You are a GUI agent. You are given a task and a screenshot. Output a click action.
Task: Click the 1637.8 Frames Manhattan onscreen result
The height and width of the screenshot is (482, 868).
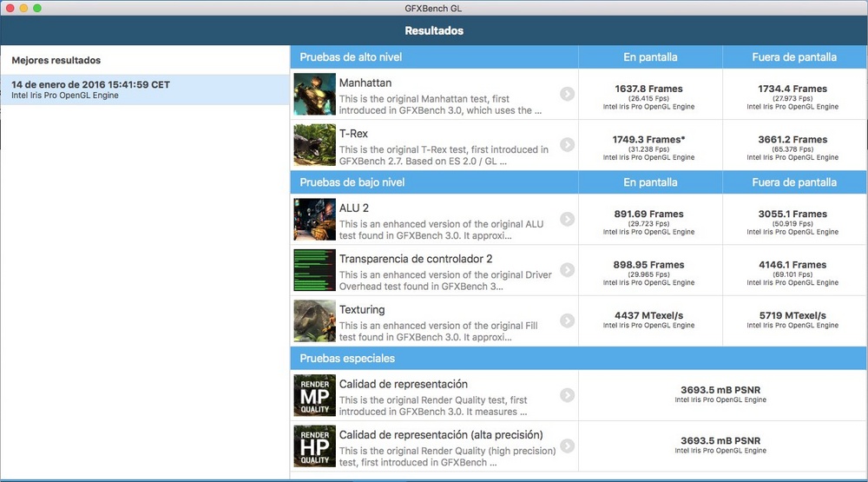(x=648, y=89)
